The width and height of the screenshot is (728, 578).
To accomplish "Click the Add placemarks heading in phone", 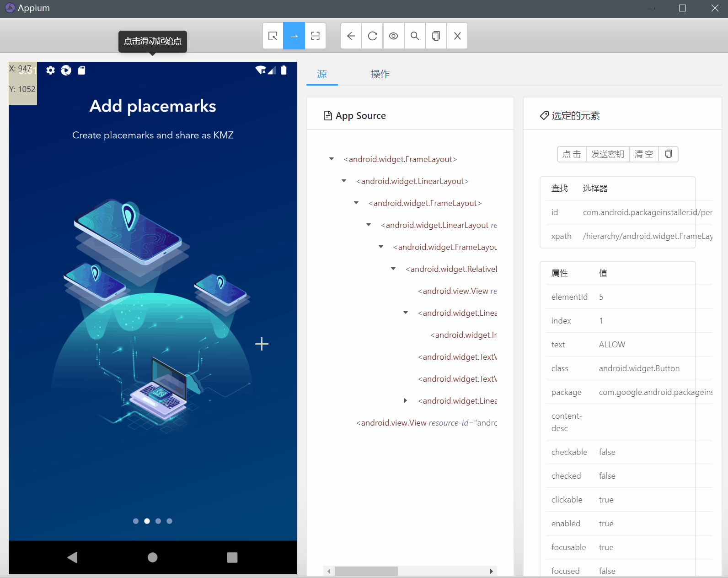I will pos(153,106).
